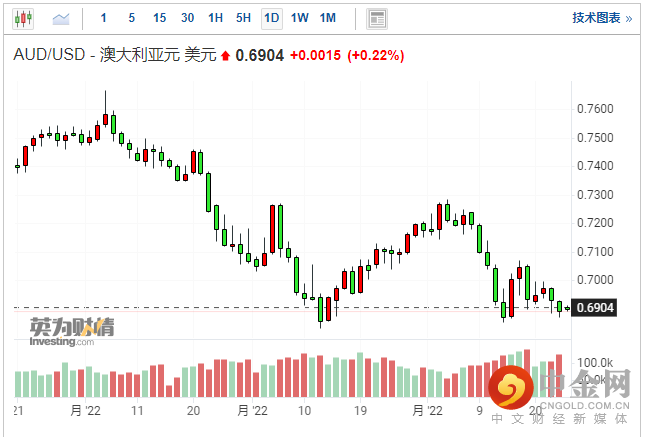The height and width of the screenshot is (437, 645).
Task: Click the red up arrow indicator
Action: [226, 56]
